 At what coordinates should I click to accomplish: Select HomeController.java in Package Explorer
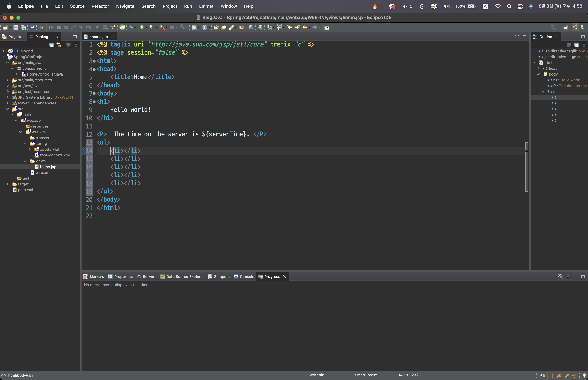pos(45,74)
